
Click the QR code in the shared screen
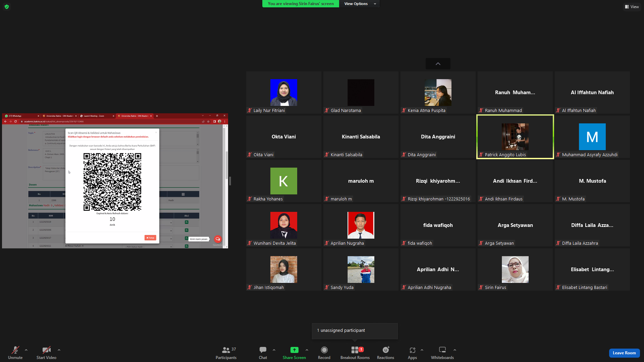tap(112, 182)
